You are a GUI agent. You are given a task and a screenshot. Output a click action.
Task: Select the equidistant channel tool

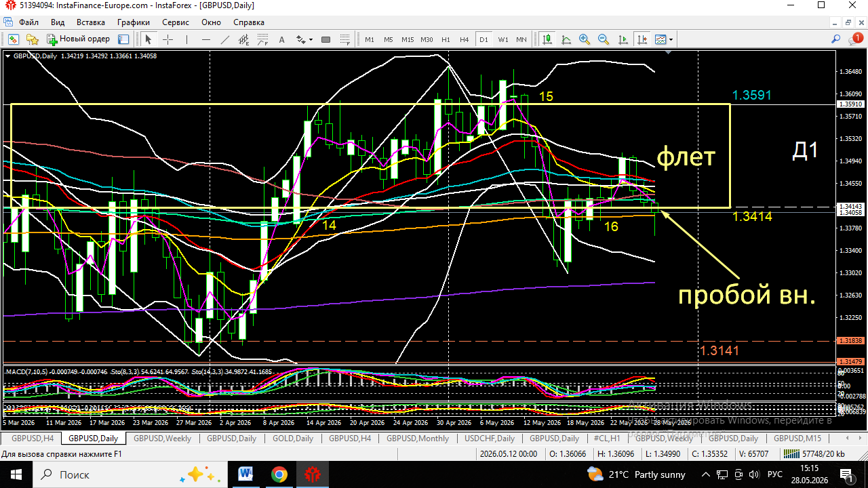pyautogui.click(x=244, y=39)
